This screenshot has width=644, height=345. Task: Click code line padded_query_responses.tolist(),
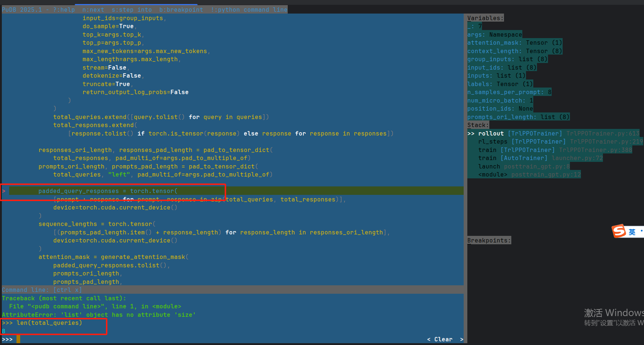pos(111,265)
